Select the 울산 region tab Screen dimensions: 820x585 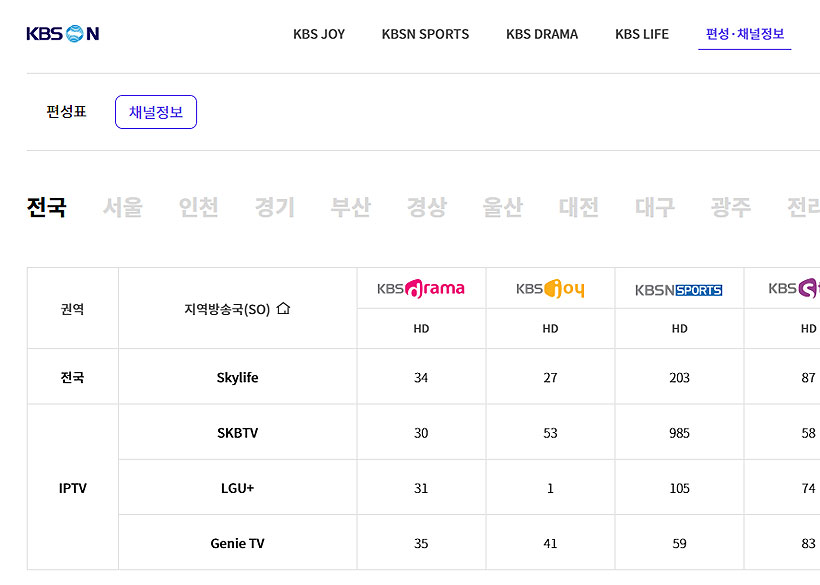click(x=503, y=207)
